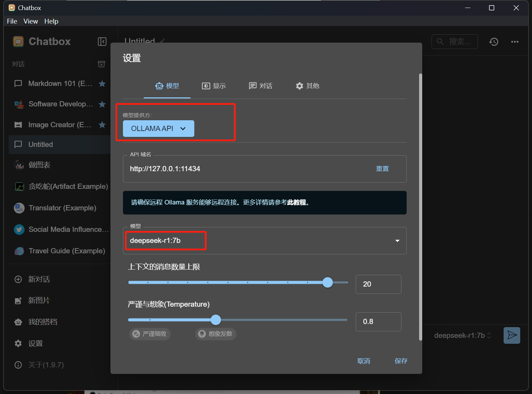Switch to the 其他 settings tab
The image size is (532, 394).
click(308, 86)
